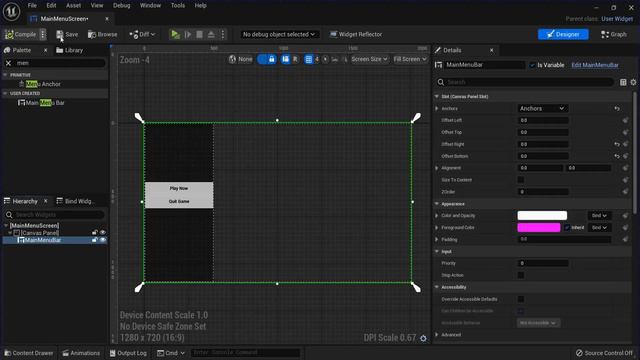Open the Widget Reflector
640x360 pixels.
pos(356,35)
